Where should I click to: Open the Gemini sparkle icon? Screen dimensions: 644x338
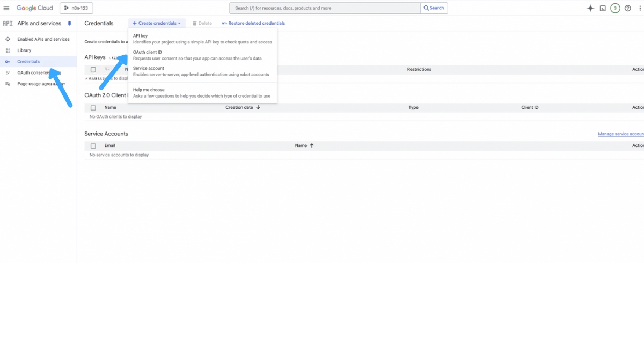tap(589, 8)
